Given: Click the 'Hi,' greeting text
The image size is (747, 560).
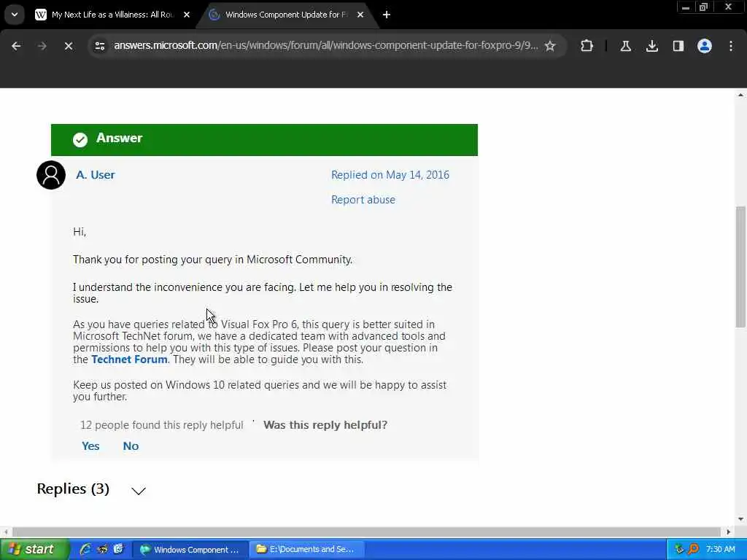Looking at the screenshot, I should (79, 232).
